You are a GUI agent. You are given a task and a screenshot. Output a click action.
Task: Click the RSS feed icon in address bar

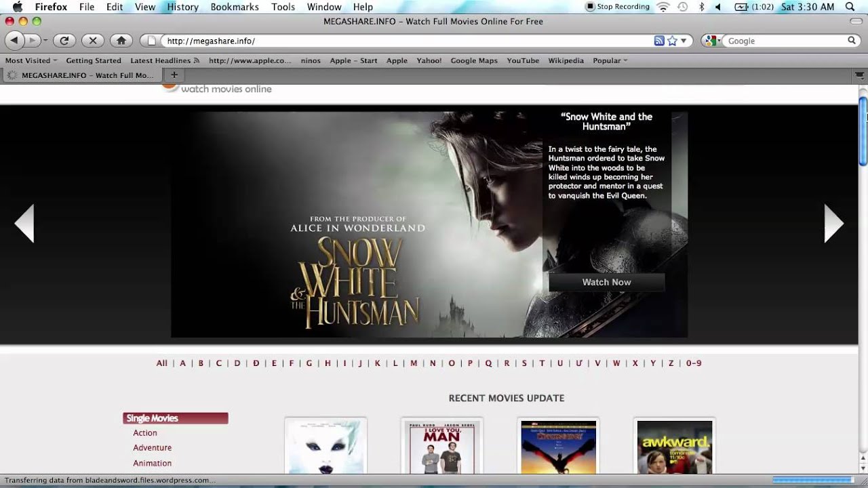pyautogui.click(x=659, y=41)
